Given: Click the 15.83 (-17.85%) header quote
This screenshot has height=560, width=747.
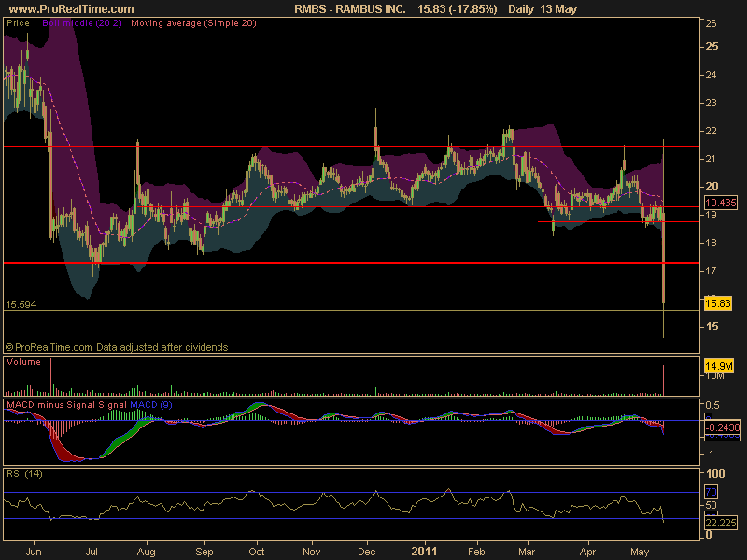Looking at the screenshot, I should pyautogui.click(x=457, y=9).
